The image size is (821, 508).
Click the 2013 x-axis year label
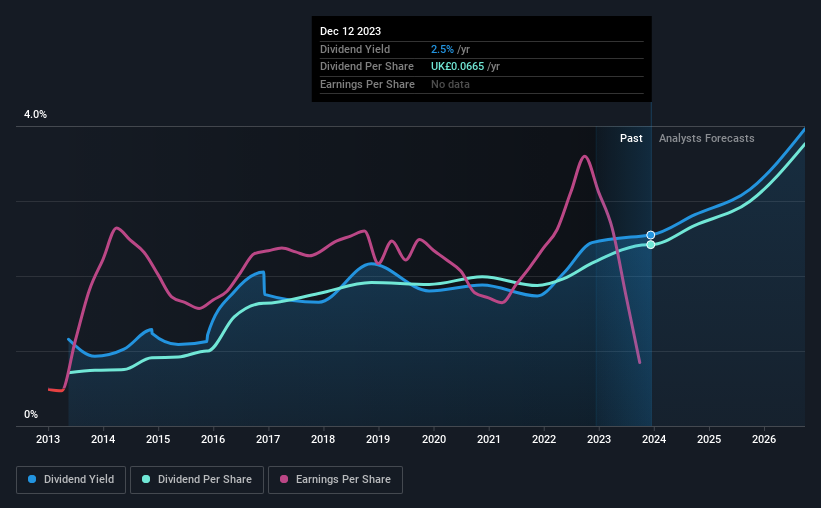click(48, 439)
